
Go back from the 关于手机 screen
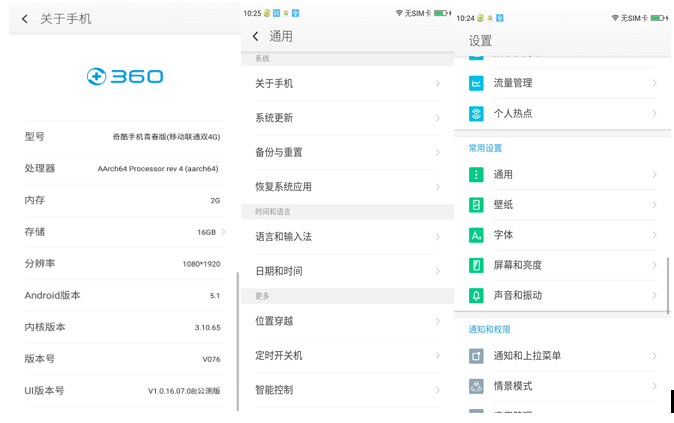click(25, 19)
